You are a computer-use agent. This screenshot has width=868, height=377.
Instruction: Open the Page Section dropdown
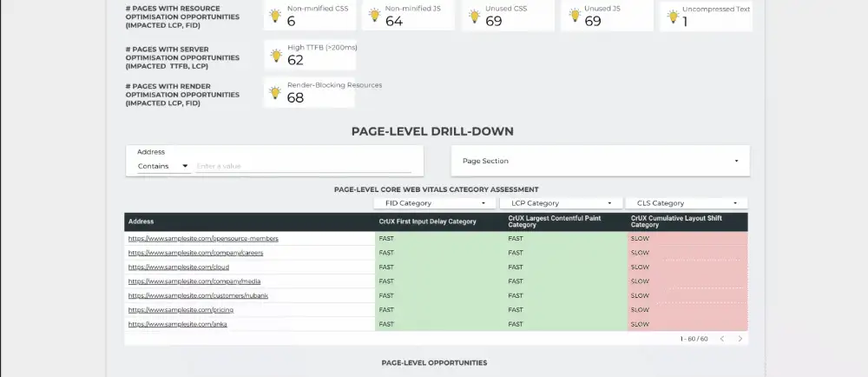[x=601, y=161]
